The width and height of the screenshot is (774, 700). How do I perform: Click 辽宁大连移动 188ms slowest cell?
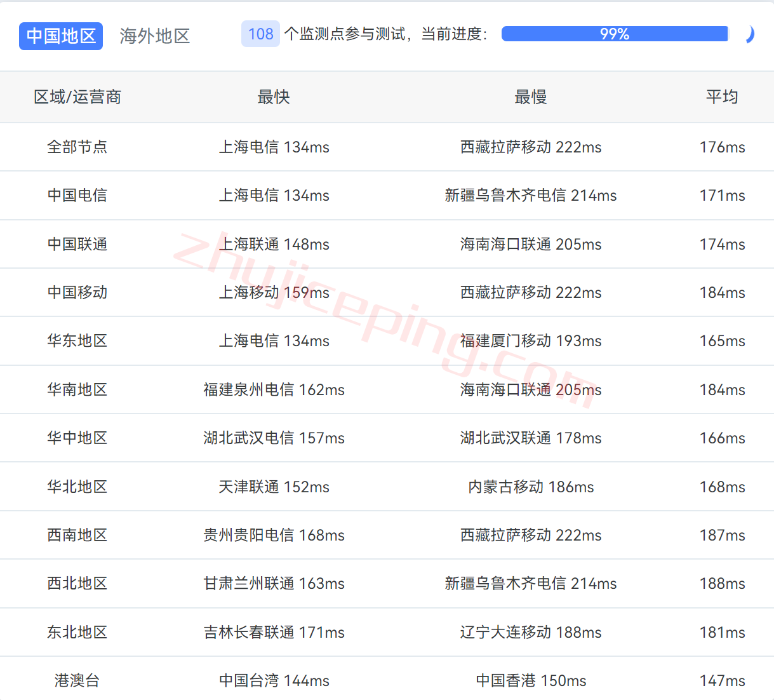tap(531, 633)
